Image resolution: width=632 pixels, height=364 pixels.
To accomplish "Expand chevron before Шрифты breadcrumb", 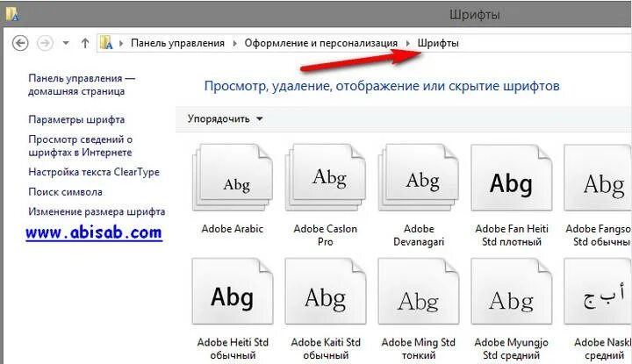I will [x=408, y=43].
